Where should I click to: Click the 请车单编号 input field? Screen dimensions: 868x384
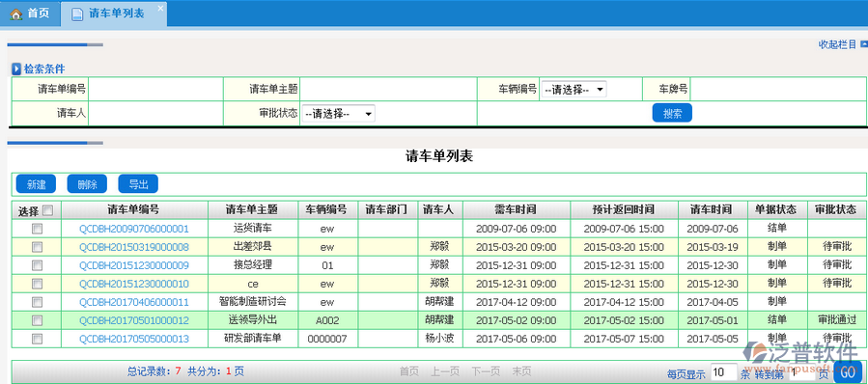(x=155, y=89)
